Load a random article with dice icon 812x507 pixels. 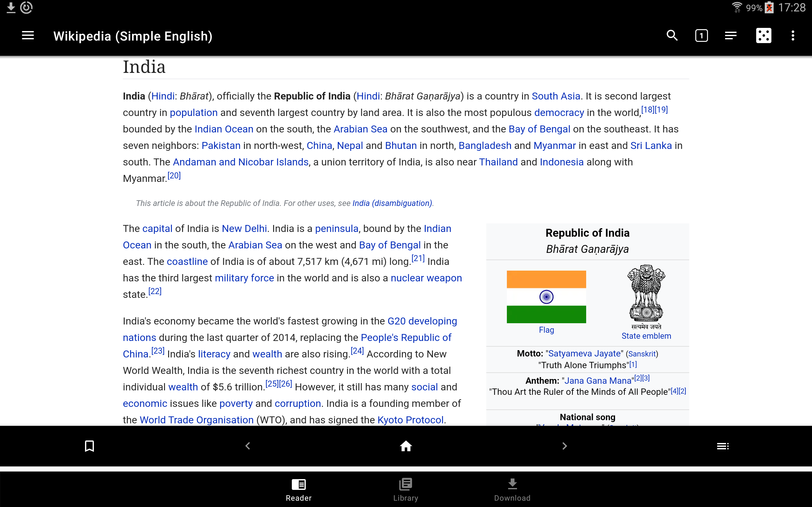point(763,35)
